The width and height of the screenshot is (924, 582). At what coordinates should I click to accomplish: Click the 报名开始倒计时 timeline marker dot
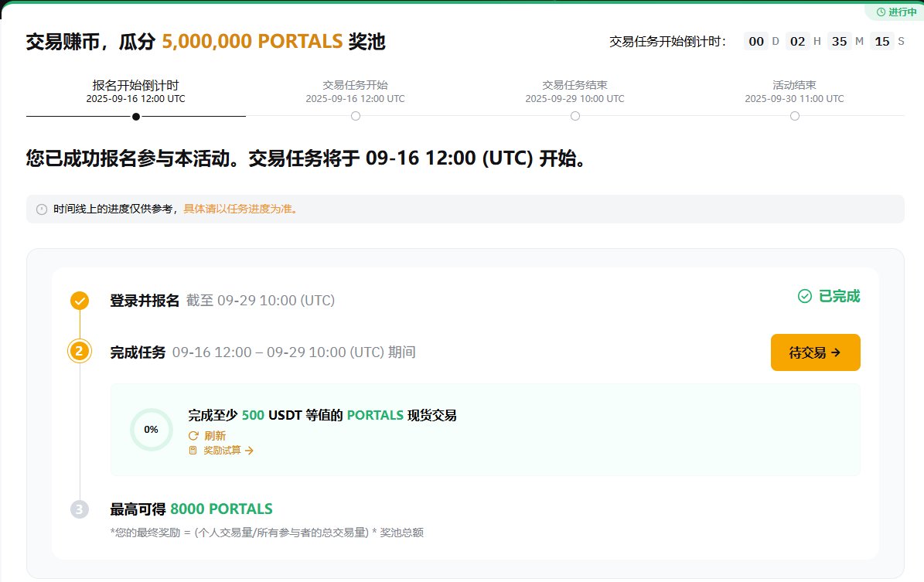click(136, 117)
